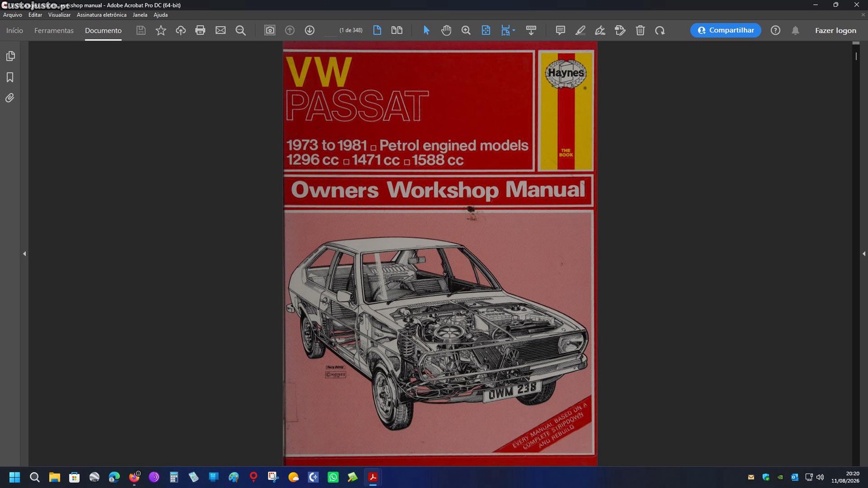Fit one full page to window
Image resolution: width=868 pixels, height=488 pixels.
click(486, 31)
